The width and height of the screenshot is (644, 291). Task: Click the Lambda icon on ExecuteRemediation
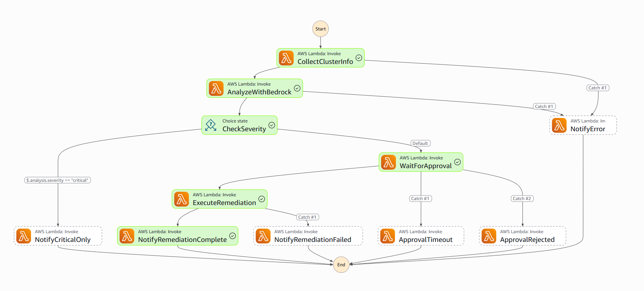182,199
